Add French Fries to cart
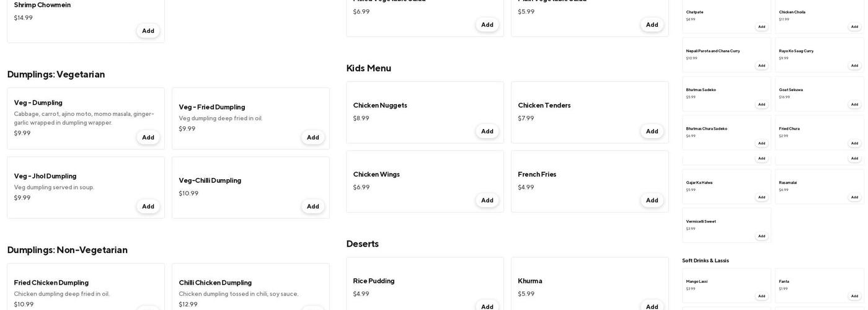 pos(652,200)
